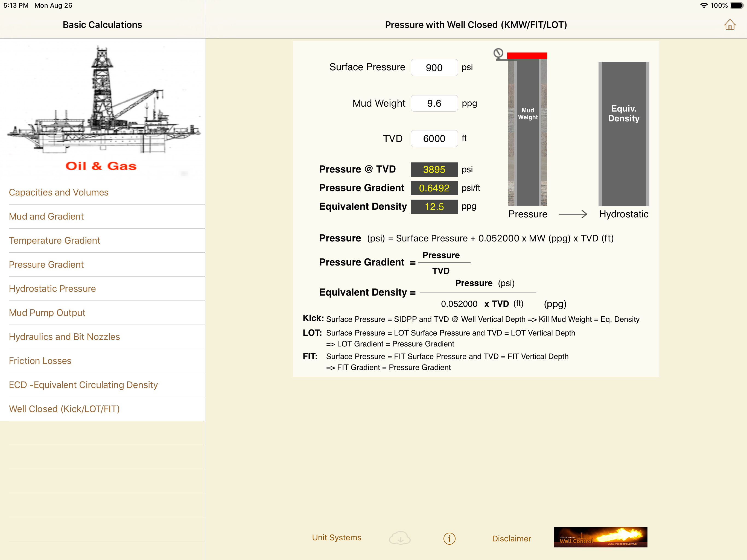Tap the Well Control flame banner
The width and height of the screenshot is (747, 560).
click(600, 537)
